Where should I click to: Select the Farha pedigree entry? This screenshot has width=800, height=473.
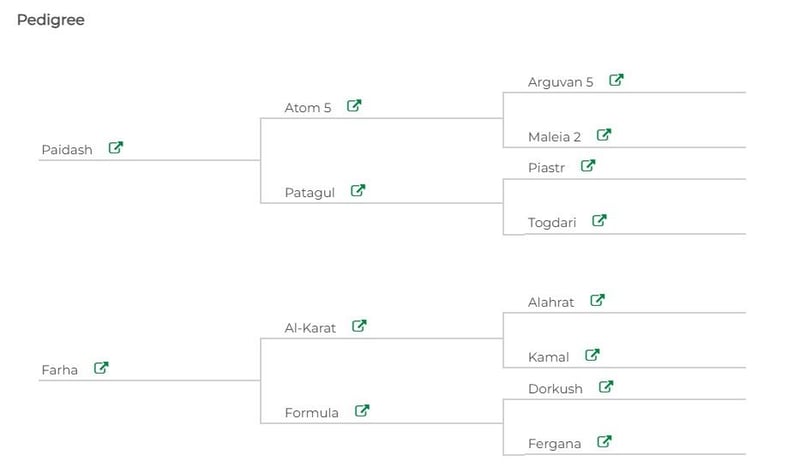(x=60, y=370)
